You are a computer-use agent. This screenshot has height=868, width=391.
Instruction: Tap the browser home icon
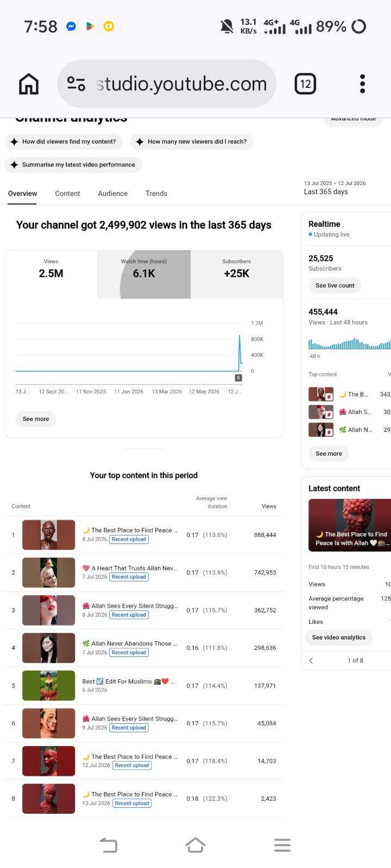[x=29, y=84]
